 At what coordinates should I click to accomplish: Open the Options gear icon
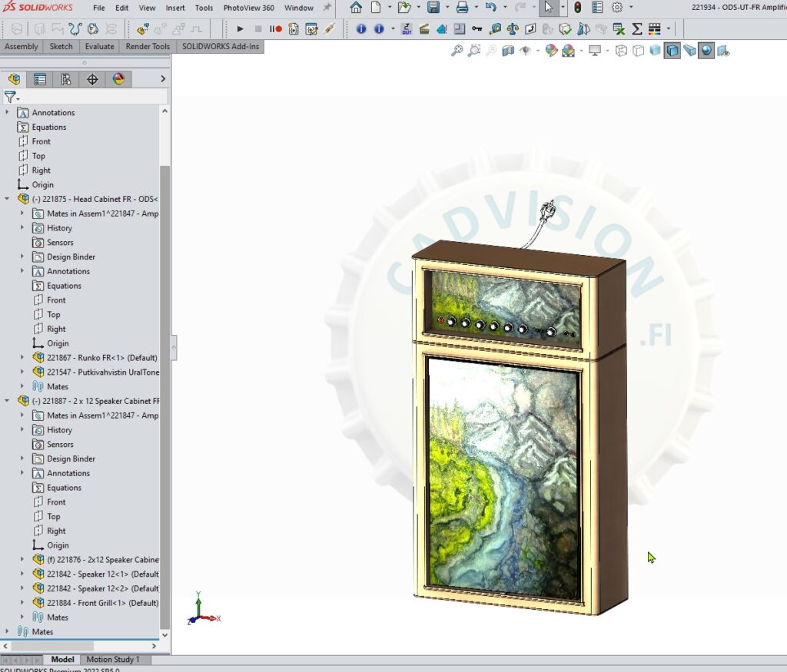(616, 8)
